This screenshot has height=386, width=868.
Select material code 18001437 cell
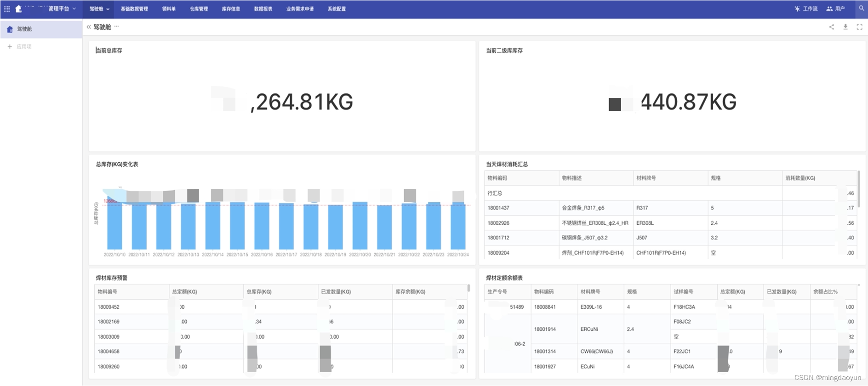click(x=522, y=208)
